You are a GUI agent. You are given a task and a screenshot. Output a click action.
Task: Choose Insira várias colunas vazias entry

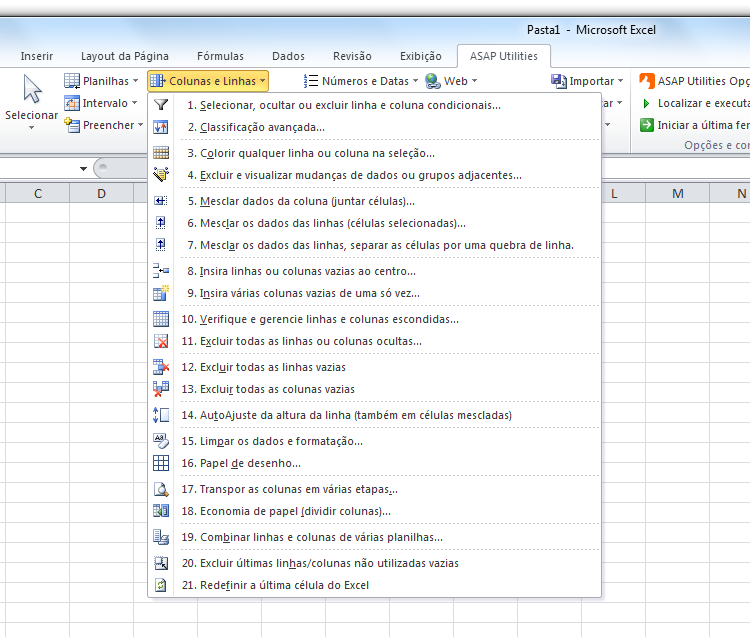pyautogui.click(x=375, y=293)
